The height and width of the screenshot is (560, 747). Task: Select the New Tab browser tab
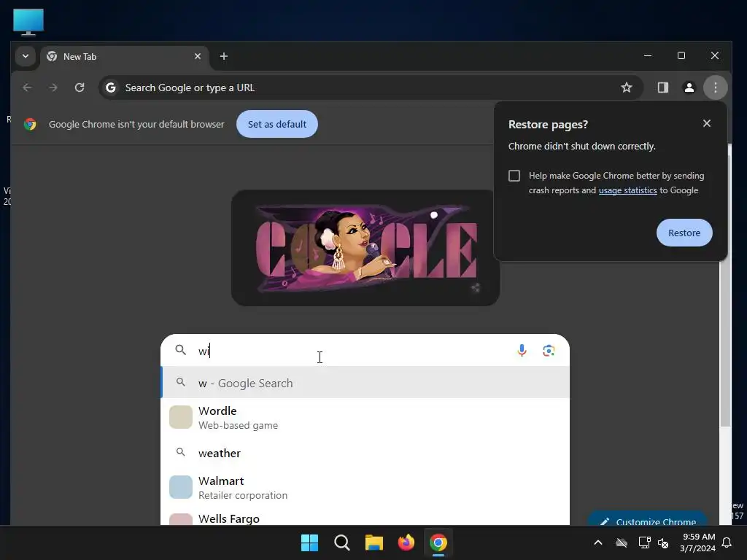[124, 57]
